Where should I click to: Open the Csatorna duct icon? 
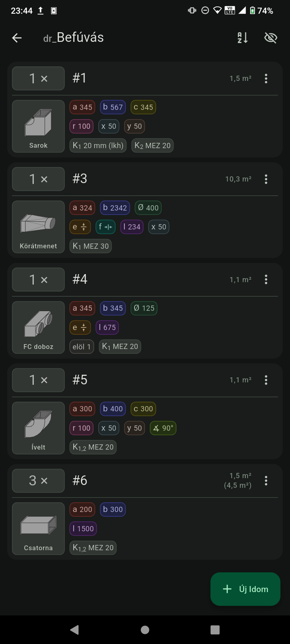coord(38,528)
